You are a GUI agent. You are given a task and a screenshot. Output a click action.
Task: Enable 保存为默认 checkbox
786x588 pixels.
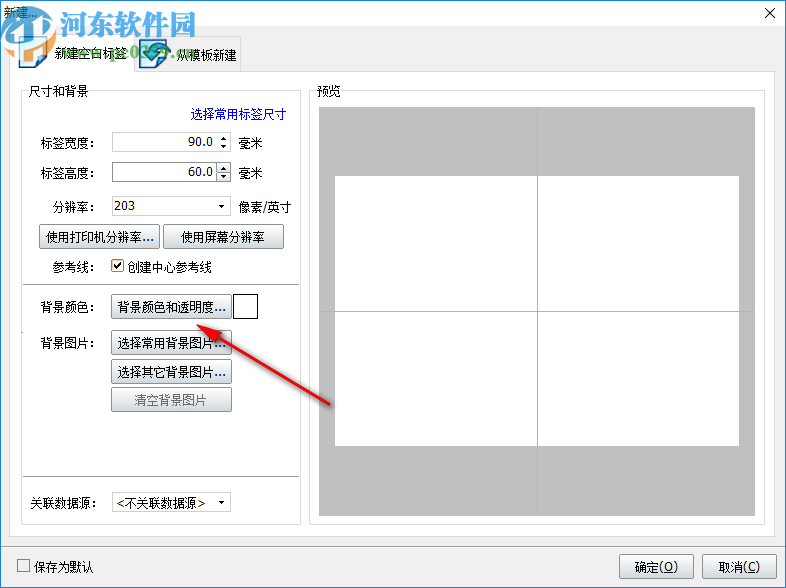click(x=23, y=566)
